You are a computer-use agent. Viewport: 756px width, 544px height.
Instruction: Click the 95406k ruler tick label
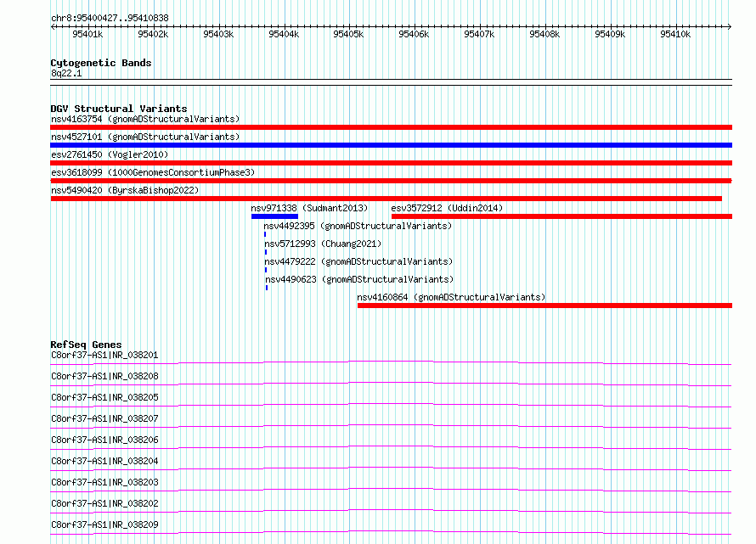tap(414, 34)
